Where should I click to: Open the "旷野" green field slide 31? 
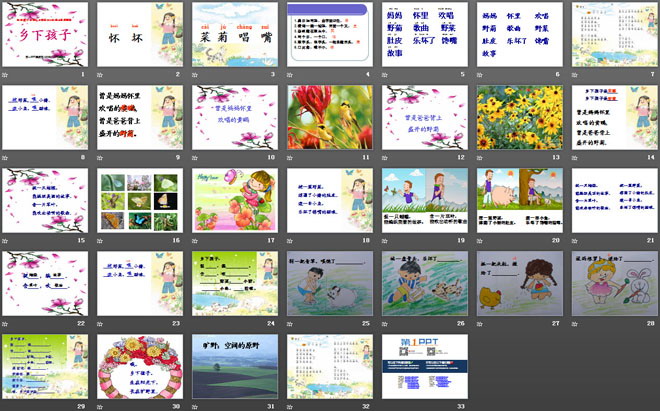tap(235, 366)
